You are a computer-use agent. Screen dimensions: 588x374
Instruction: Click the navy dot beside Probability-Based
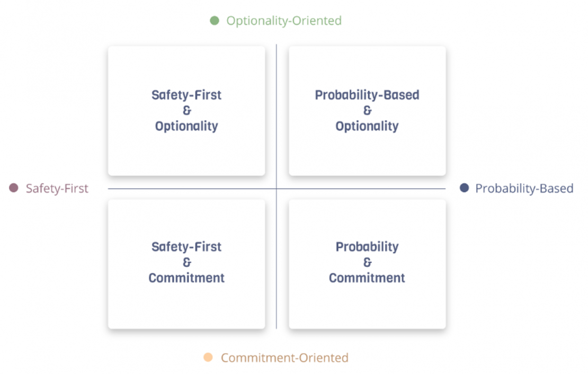click(464, 188)
